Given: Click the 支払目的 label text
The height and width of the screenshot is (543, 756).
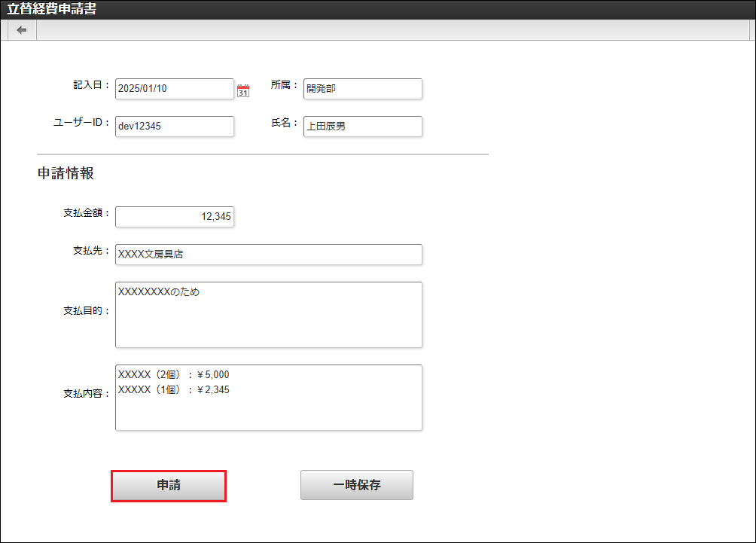Looking at the screenshot, I should click(86, 311).
